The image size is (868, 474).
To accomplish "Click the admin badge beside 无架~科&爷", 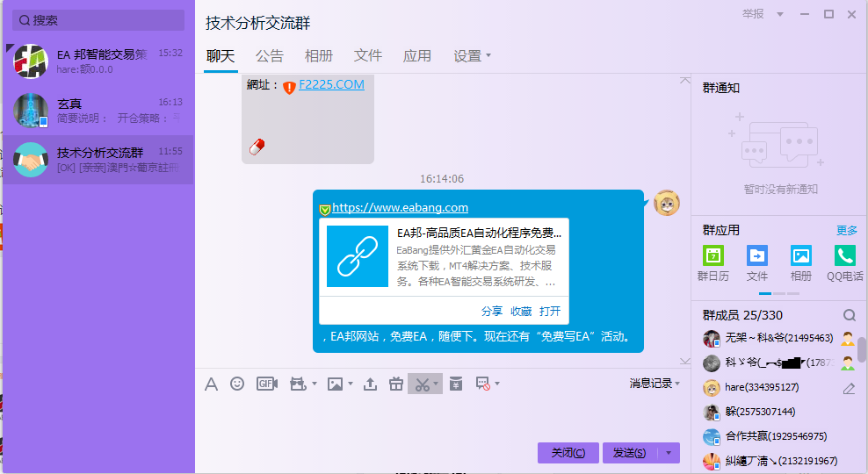I will (848, 338).
